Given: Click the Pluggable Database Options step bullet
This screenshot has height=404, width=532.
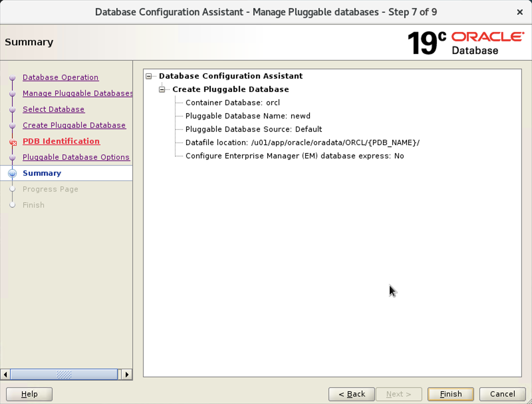Looking at the screenshot, I should 13,158.
